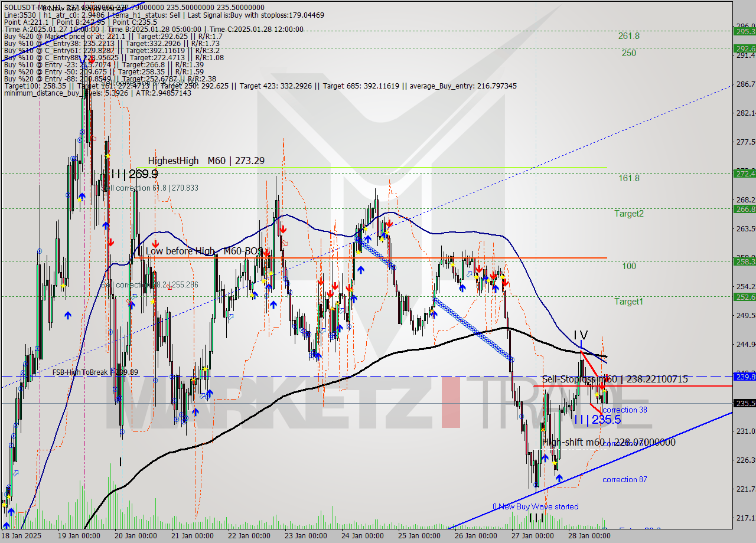This screenshot has width=756, height=543.
Task: Click the 231.0 price axis value
Action: tap(747, 431)
